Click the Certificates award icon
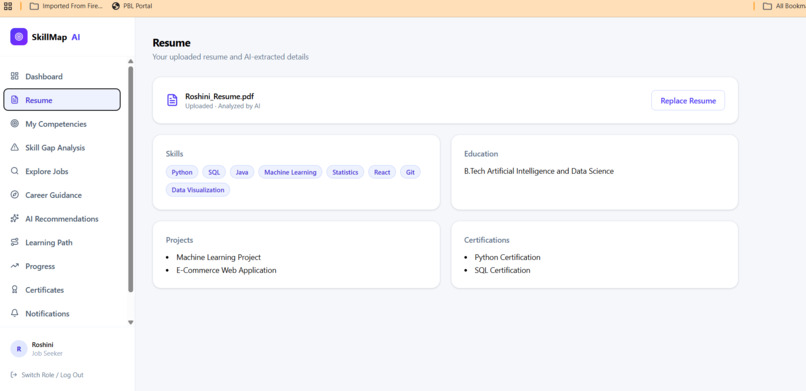Screen dimensions: 806x391 click(x=14, y=290)
